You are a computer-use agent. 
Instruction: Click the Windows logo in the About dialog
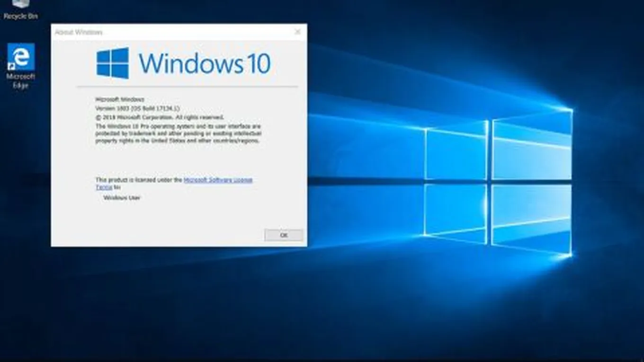pyautogui.click(x=113, y=63)
